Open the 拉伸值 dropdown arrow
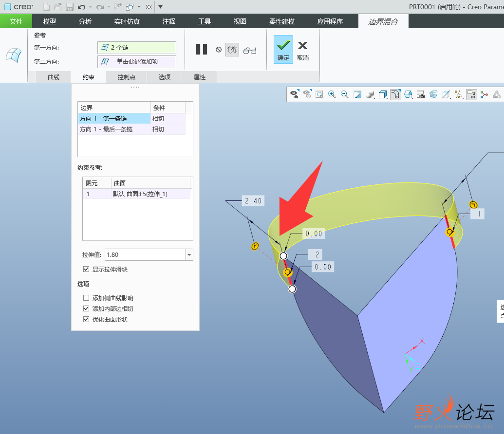The width and height of the screenshot is (504, 434). 189,255
